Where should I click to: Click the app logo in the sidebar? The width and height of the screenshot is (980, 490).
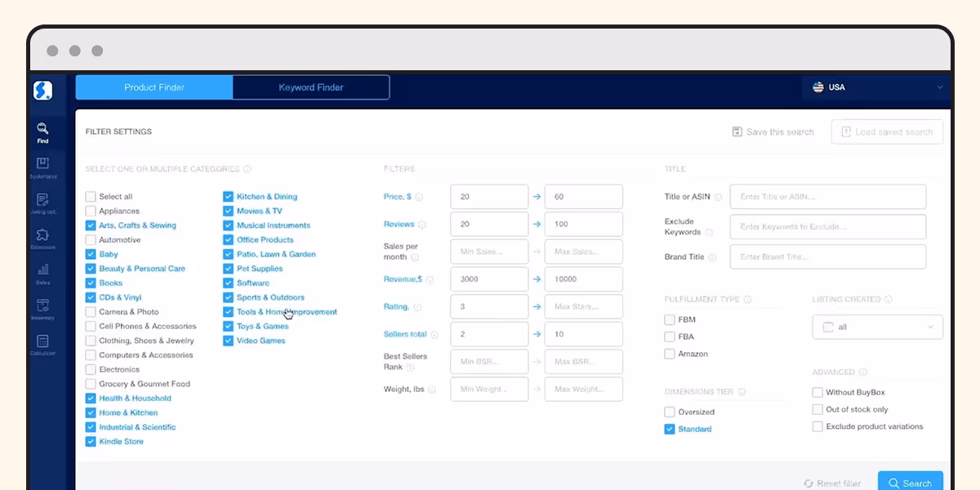click(x=42, y=91)
